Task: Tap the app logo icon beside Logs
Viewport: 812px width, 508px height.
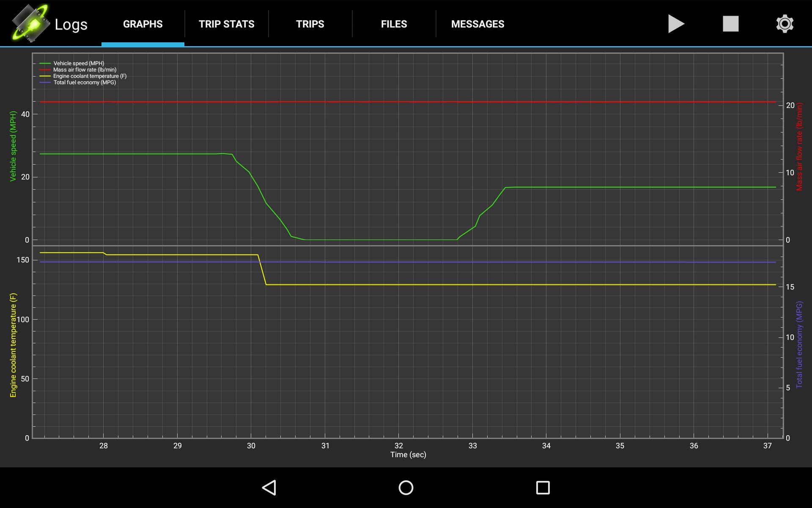Action: pyautogui.click(x=30, y=23)
